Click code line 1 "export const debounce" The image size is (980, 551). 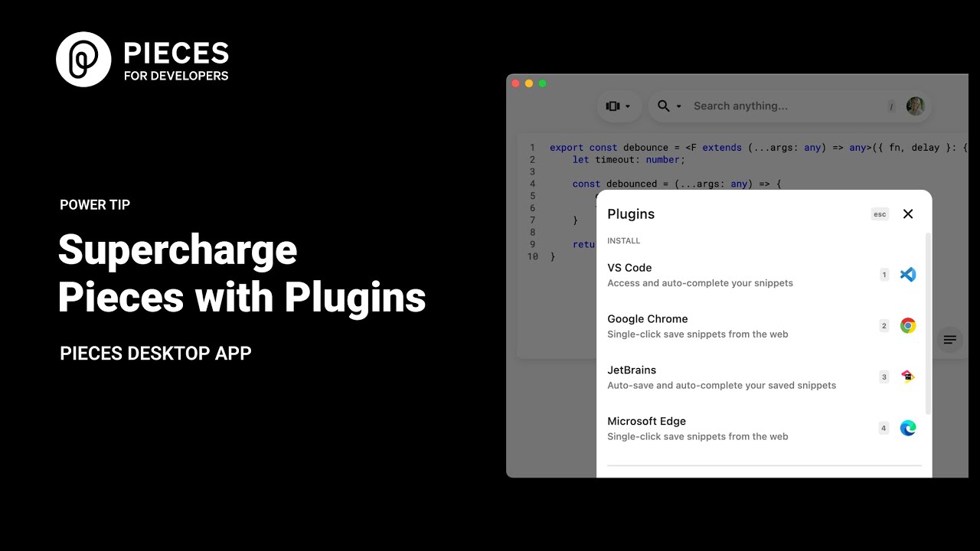pos(611,148)
